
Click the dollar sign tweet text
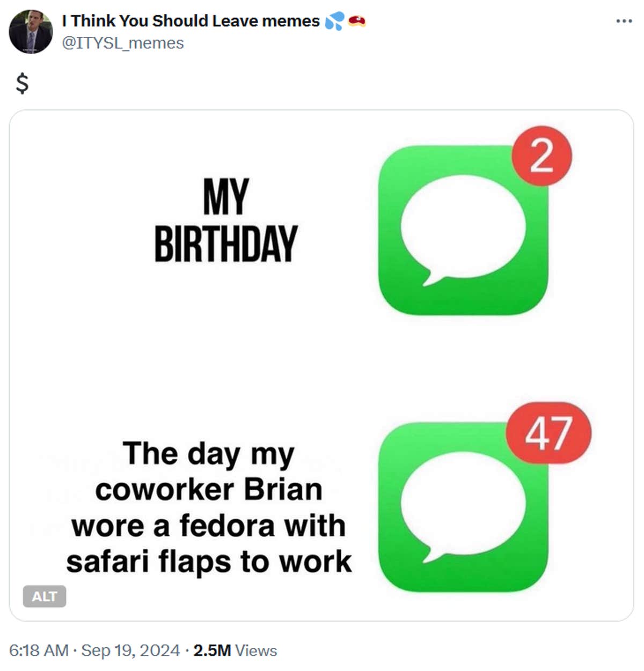(x=21, y=83)
